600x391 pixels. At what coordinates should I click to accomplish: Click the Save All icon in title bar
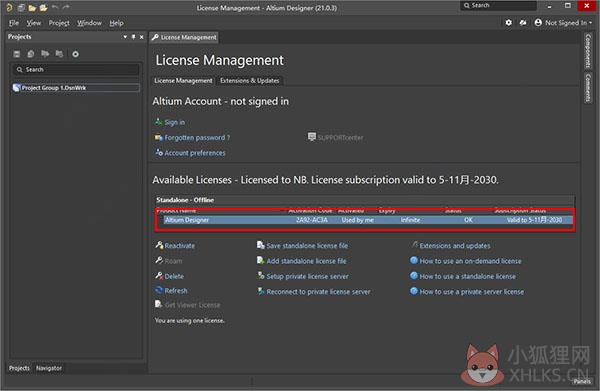pyautogui.click(x=21, y=8)
